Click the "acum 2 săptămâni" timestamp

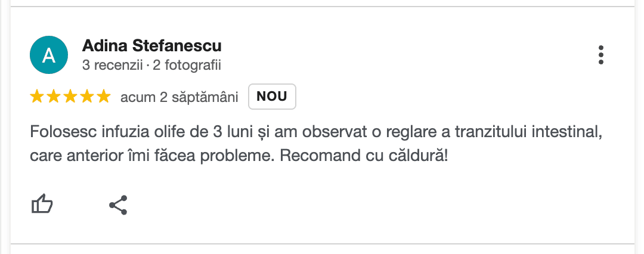point(179,97)
